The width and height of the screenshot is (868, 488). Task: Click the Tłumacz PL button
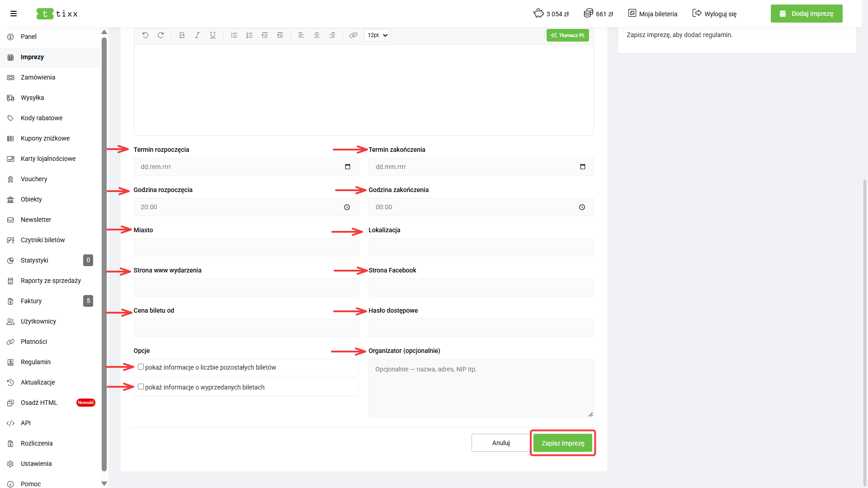pos(568,35)
